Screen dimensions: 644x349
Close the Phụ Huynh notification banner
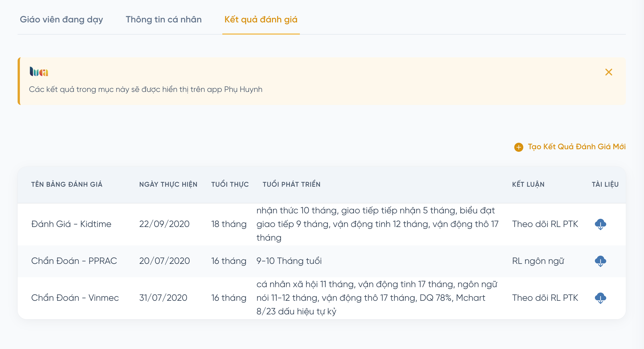click(609, 72)
